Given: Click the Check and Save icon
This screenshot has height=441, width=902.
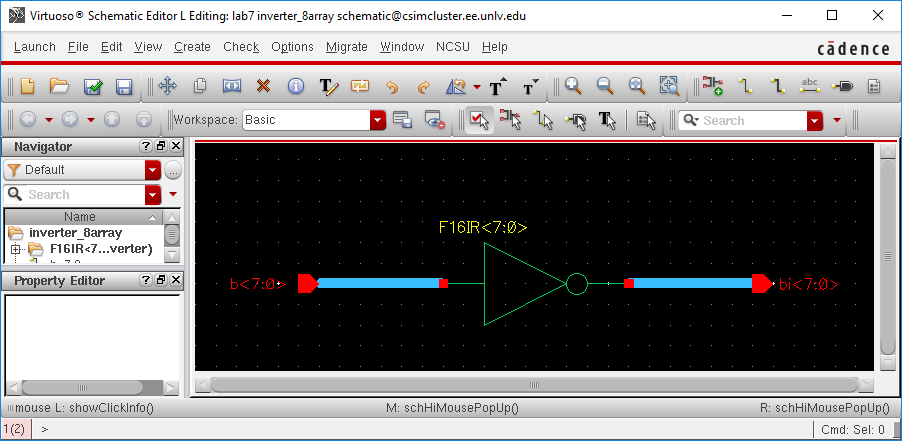Looking at the screenshot, I should pos(92,87).
